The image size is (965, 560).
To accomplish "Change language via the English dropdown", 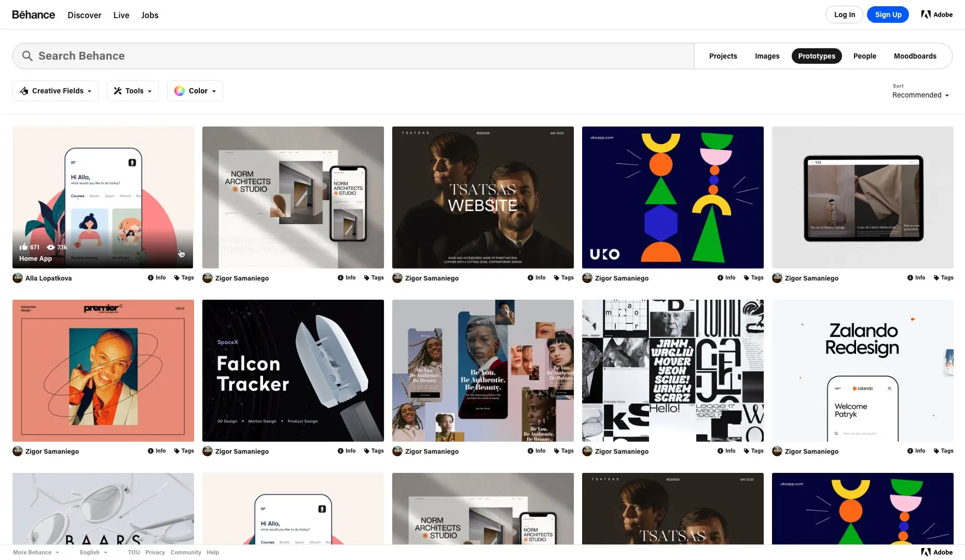I will click(x=93, y=552).
